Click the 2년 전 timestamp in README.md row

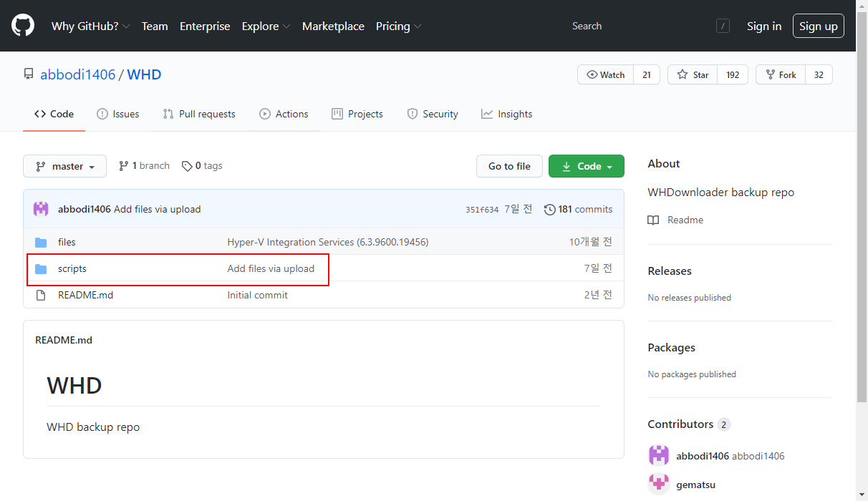[x=598, y=295]
